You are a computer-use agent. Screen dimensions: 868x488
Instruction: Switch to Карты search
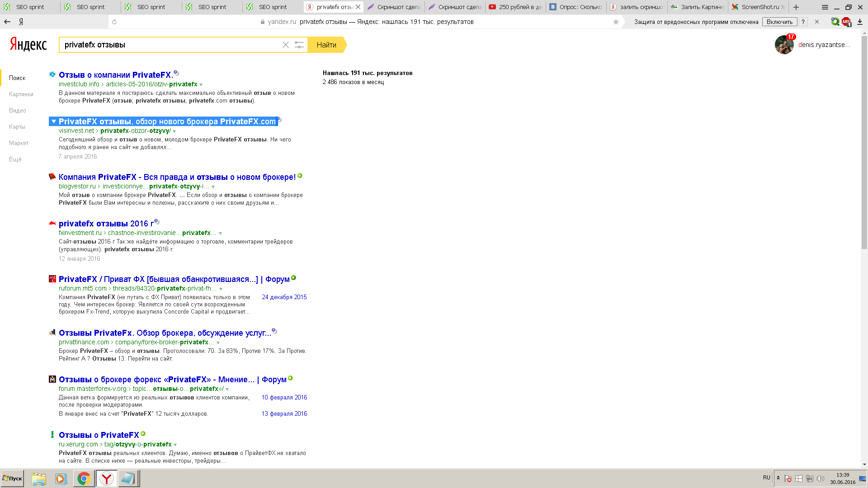pyautogui.click(x=17, y=127)
